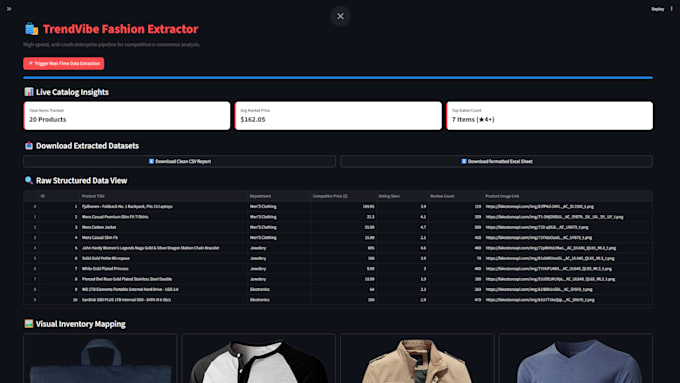Click the inbox icon beside Download Extracted Datasets
Screen dimensions: 680x383
click(29, 145)
